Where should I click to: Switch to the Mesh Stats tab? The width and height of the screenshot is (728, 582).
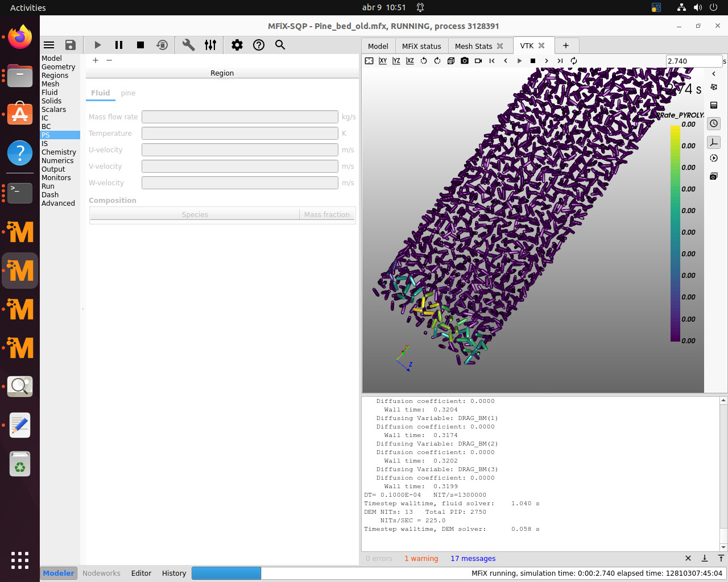click(x=473, y=46)
